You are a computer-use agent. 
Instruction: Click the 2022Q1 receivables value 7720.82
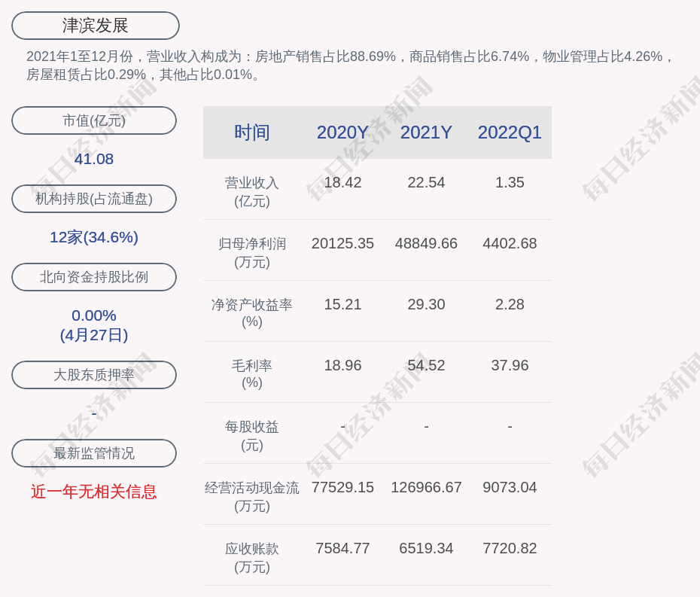(510, 548)
